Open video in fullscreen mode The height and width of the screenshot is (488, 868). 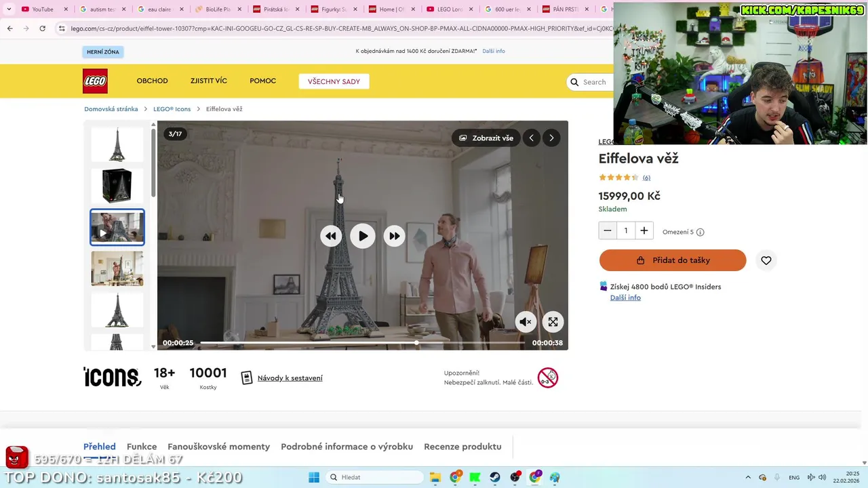click(x=553, y=322)
